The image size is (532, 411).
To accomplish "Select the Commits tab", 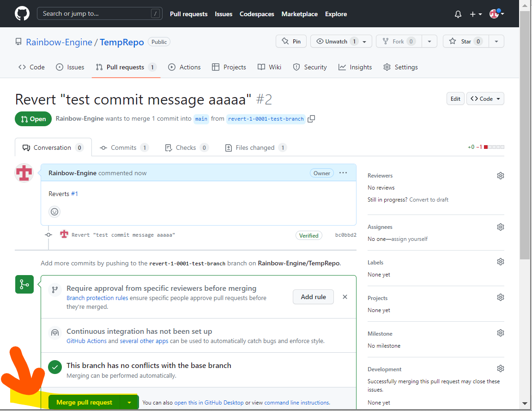I will (124, 148).
